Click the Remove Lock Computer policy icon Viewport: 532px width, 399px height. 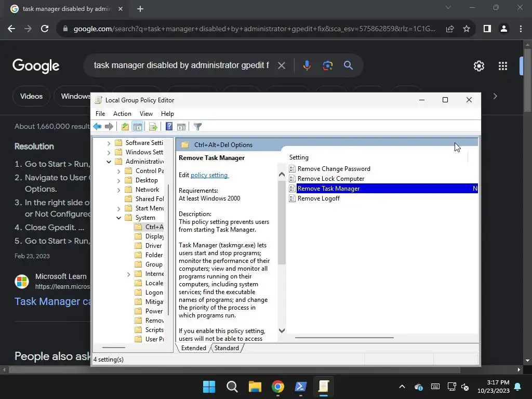pos(292,179)
